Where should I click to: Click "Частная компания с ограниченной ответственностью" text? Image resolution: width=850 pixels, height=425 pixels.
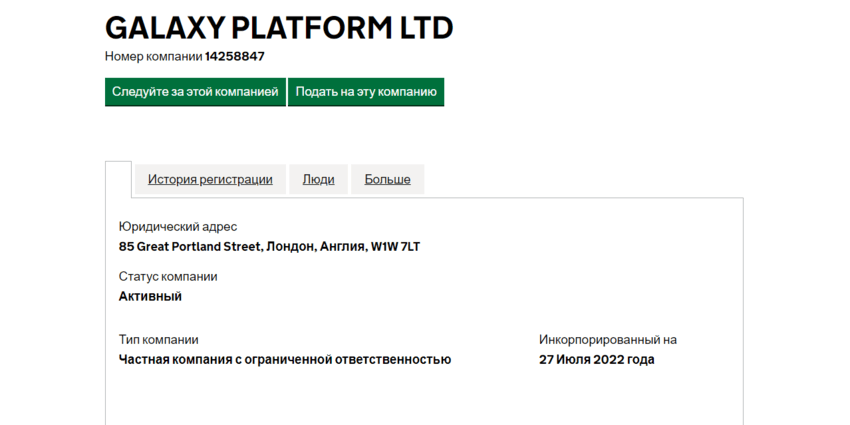pos(285,359)
